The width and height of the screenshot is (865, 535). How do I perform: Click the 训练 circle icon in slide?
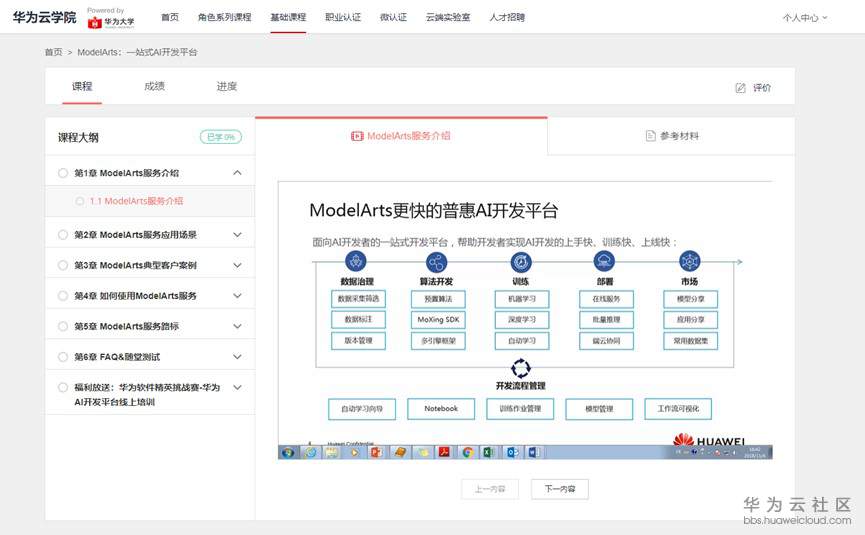[x=521, y=262]
